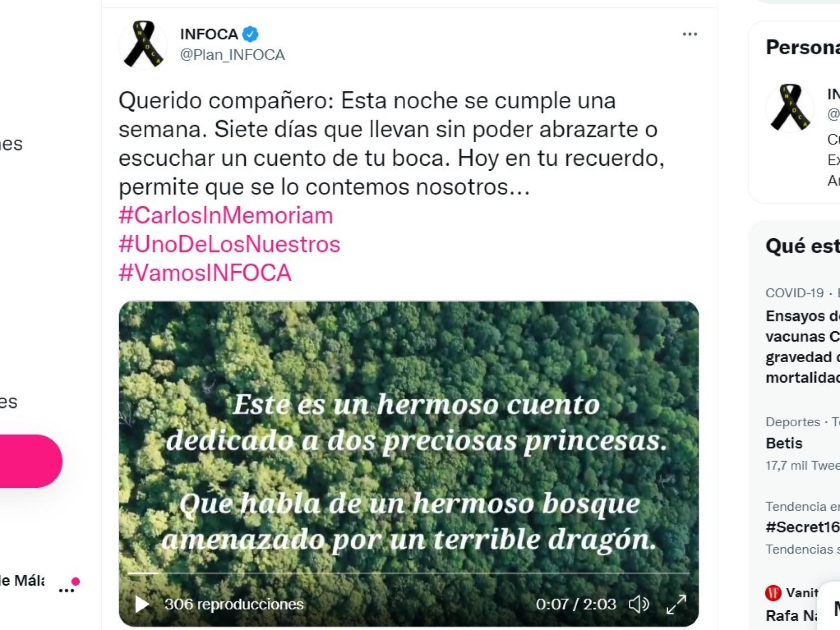Click the Vanity Fair logo icon

[773, 593]
